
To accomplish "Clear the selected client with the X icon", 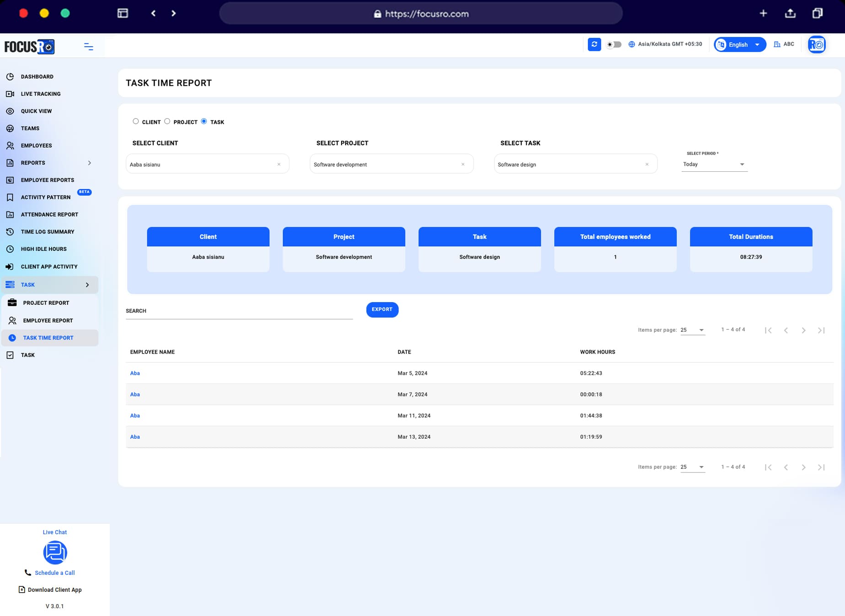I will pos(278,164).
